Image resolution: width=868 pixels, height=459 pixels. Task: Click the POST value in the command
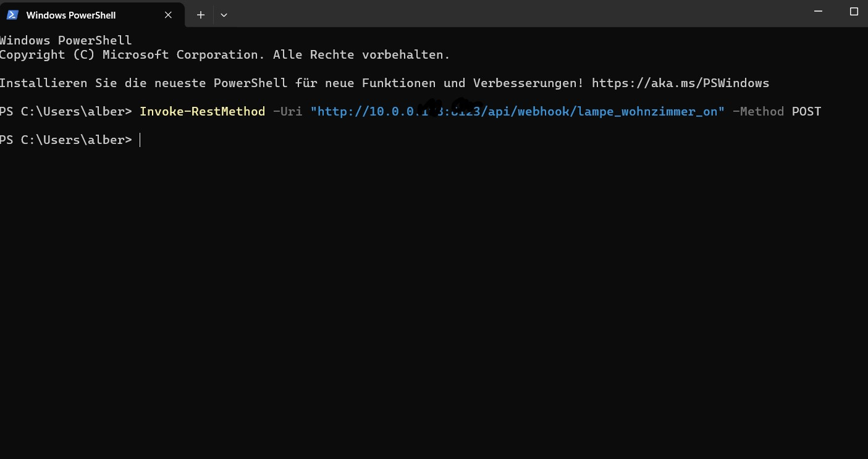(806, 112)
